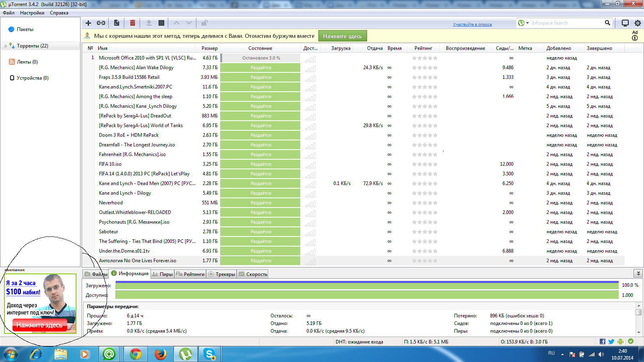The image size is (644, 362).
Task: Open Internet Explorer from the taskbar
Action: click(x=36, y=354)
